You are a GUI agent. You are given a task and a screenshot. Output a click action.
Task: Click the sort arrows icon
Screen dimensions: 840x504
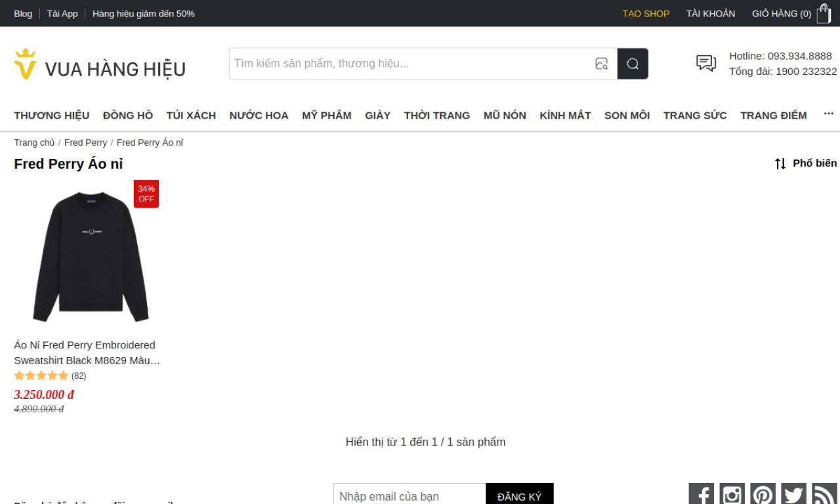tap(780, 164)
